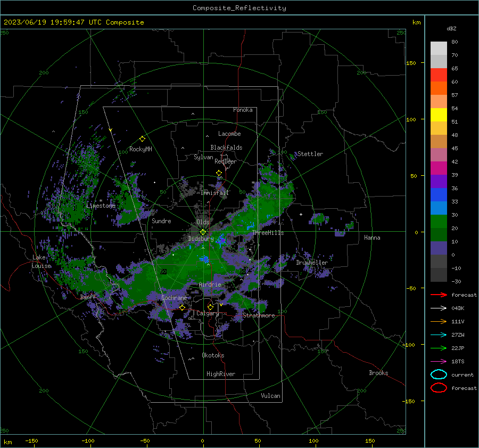
Task: Click the green 22JP arrow legend icon
Action: (439, 348)
